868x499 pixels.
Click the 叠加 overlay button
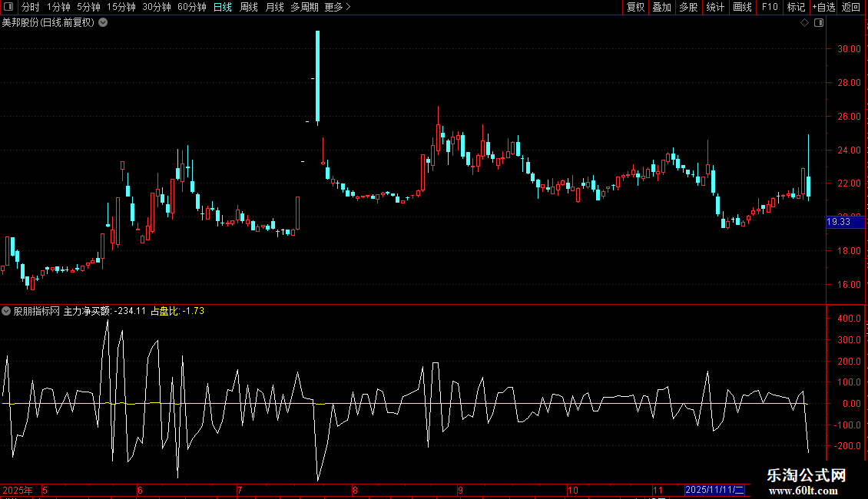click(x=661, y=7)
